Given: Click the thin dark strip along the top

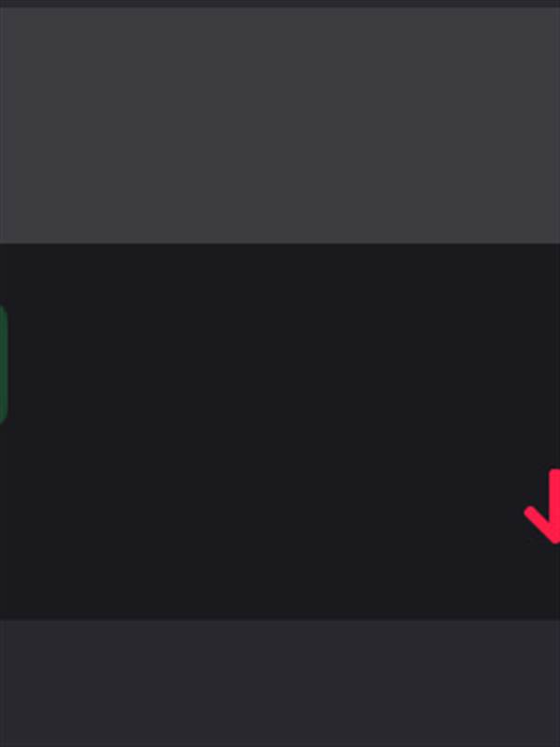Looking at the screenshot, I should pos(280,3).
